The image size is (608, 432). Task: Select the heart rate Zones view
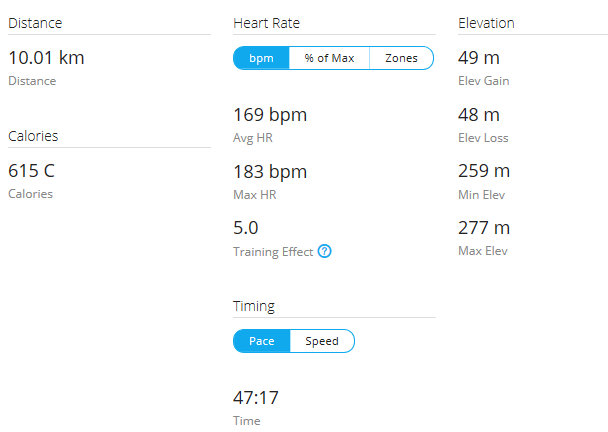[401, 58]
